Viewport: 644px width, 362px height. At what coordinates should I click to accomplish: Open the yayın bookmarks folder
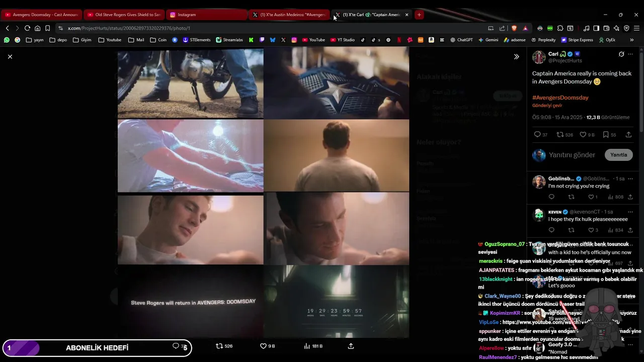click(x=35, y=40)
